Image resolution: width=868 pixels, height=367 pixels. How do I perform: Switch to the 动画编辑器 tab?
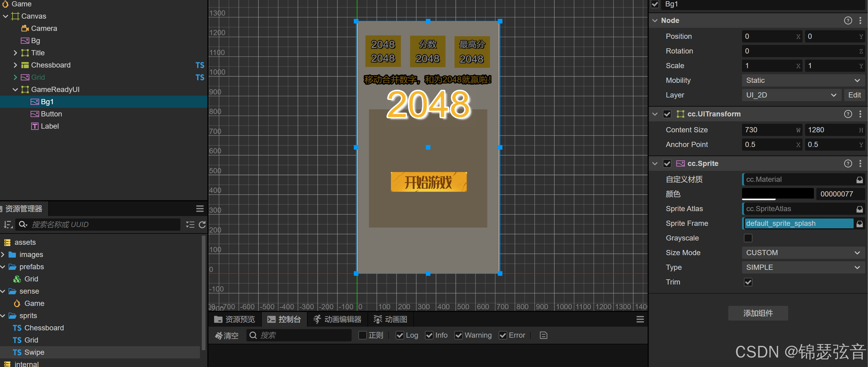(x=337, y=319)
